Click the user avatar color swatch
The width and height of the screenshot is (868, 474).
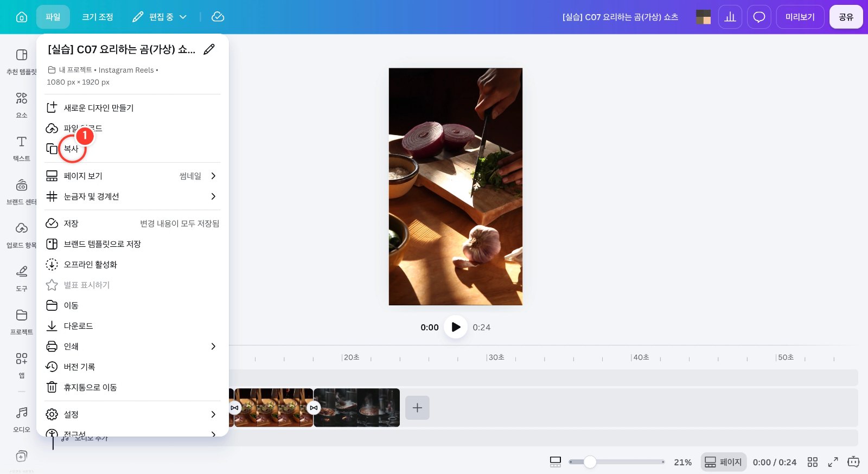(704, 17)
